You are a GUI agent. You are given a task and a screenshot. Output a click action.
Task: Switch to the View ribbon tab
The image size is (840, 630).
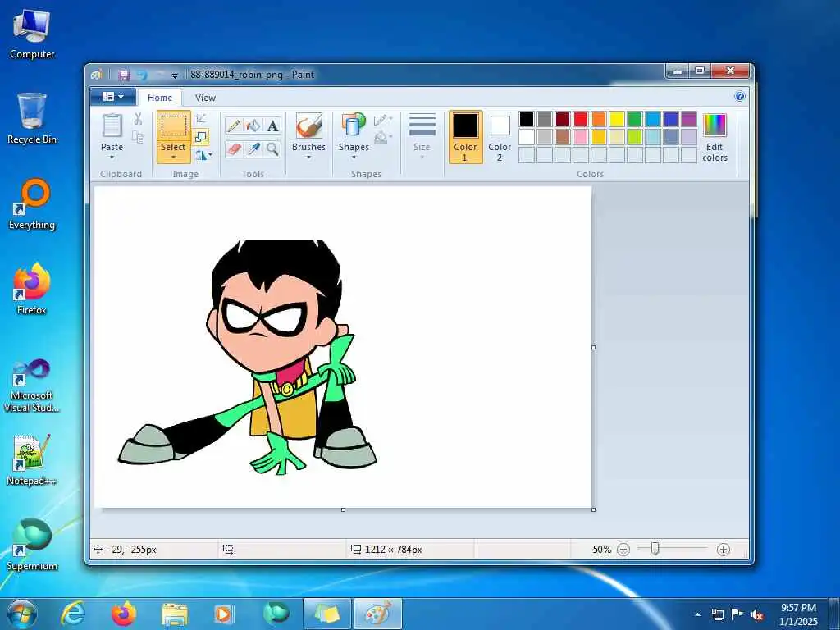(x=205, y=98)
